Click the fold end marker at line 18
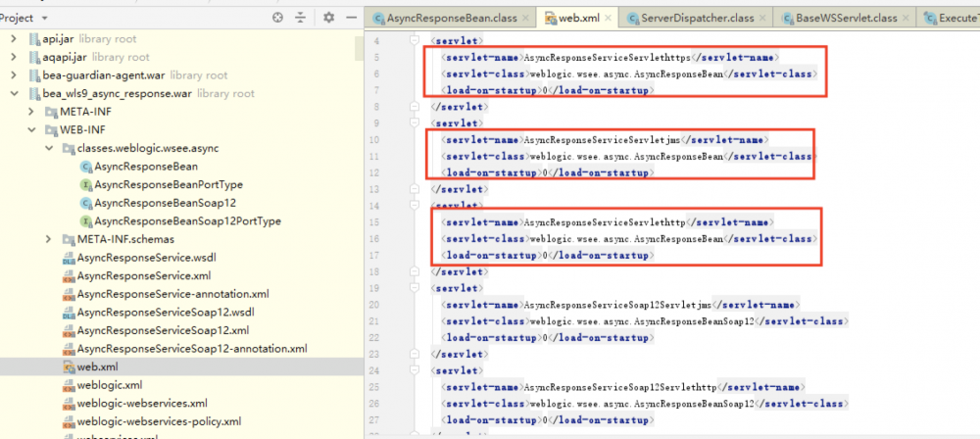The image size is (980, 439). (414, 272)
